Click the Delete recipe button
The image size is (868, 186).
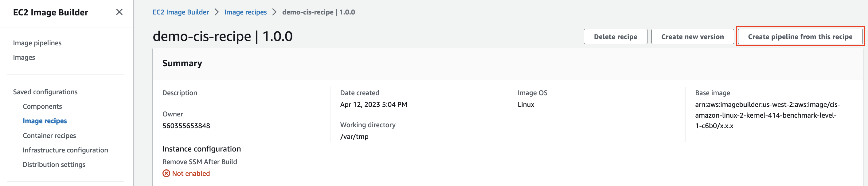(615, 36)
